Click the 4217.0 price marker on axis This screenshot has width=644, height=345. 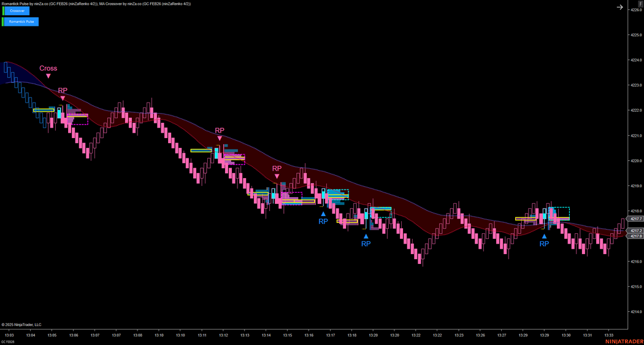[x=635, y=236]
